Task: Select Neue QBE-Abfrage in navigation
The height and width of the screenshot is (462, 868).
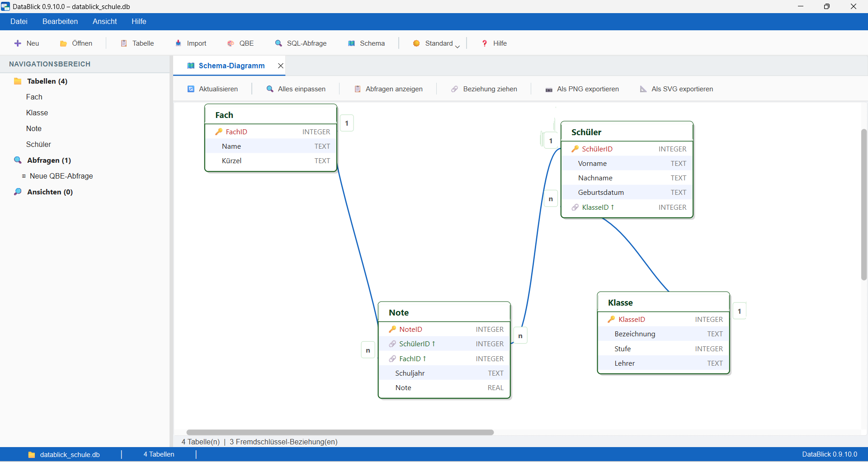Action: (61, 176)
